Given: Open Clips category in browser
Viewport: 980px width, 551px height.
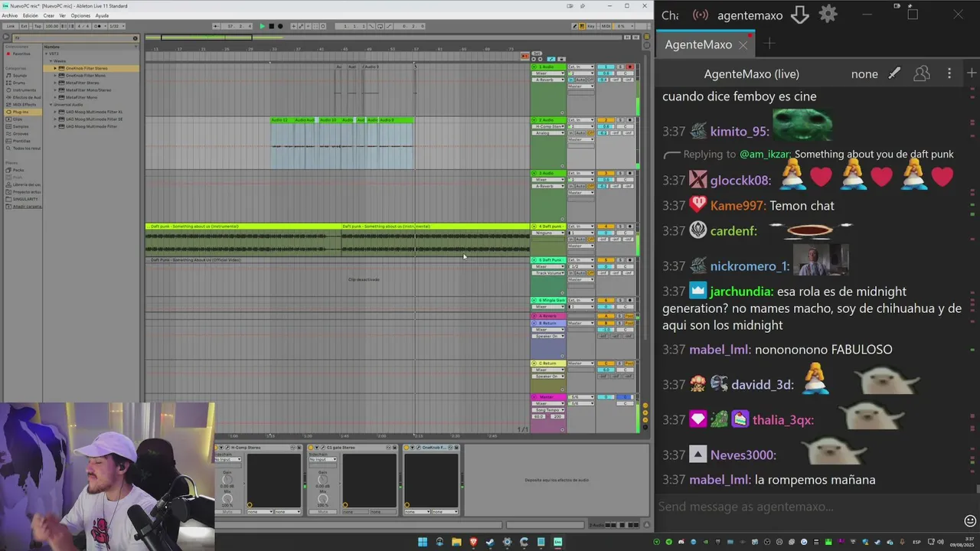Looking at the screenshot, I should 18,119.
